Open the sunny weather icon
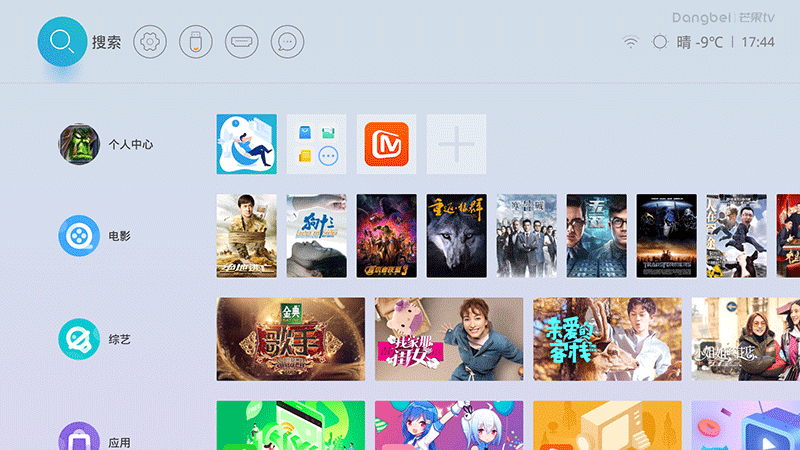 tap(660, 42)
